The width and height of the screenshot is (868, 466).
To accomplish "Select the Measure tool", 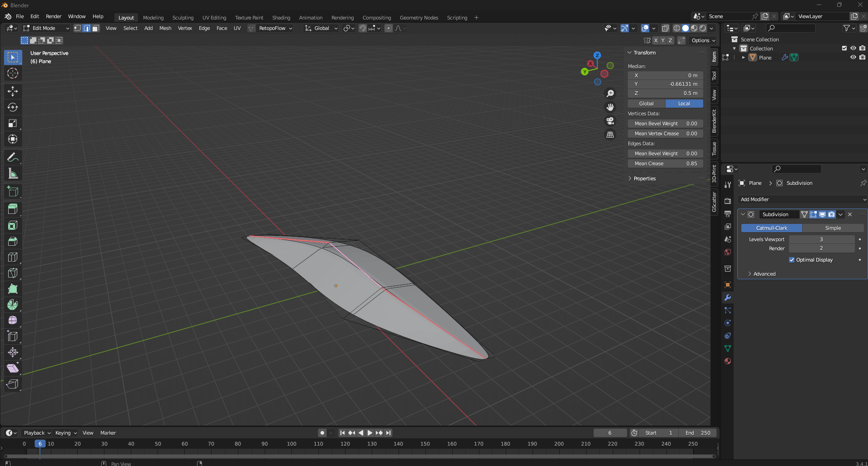I will [13, 174].
